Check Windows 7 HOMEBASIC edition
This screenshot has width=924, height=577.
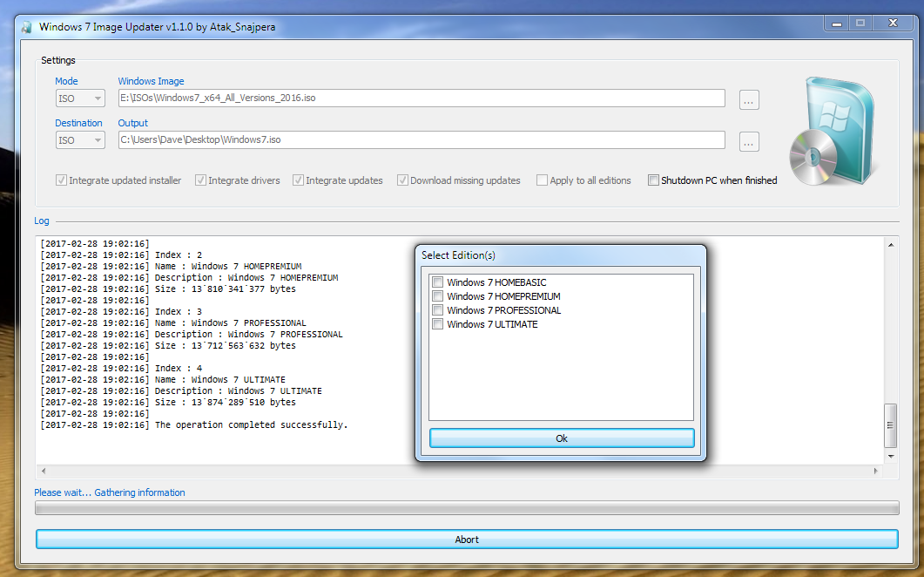pyautogui.click(x=438, y=282)
